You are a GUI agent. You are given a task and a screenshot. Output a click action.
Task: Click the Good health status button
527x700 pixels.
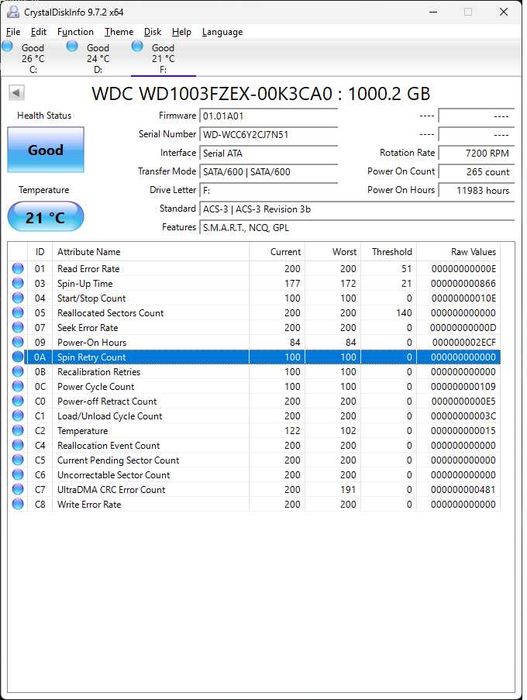click(x=46, y=150)
